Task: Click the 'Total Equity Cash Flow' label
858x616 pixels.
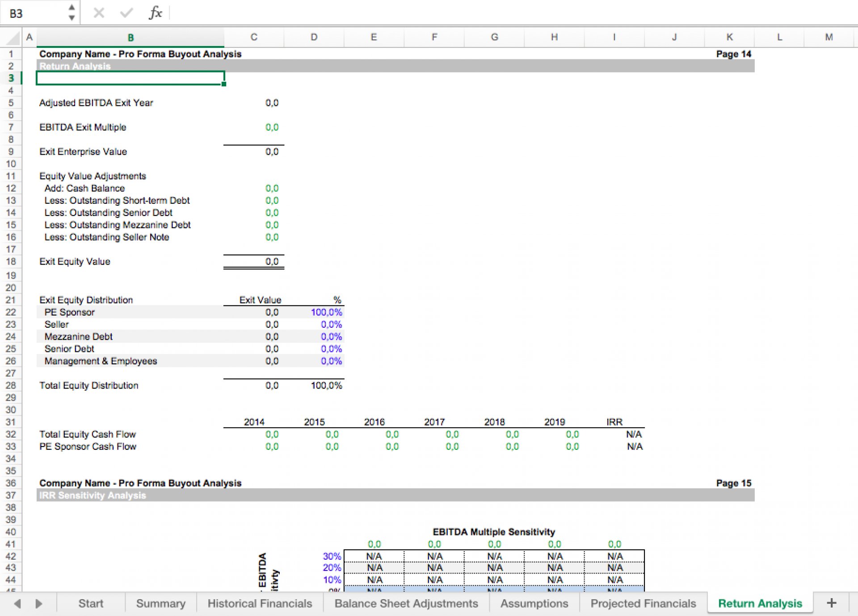Action: click(88, 434)
